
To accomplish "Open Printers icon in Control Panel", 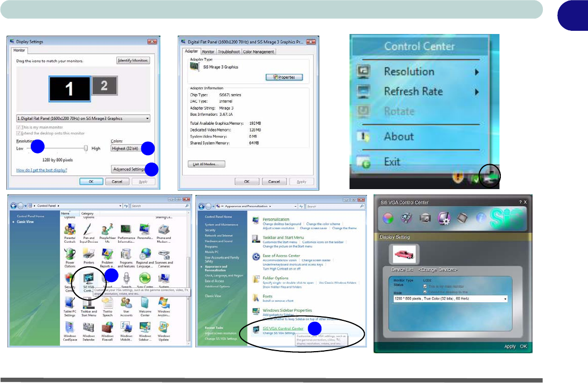I will 89,257.
